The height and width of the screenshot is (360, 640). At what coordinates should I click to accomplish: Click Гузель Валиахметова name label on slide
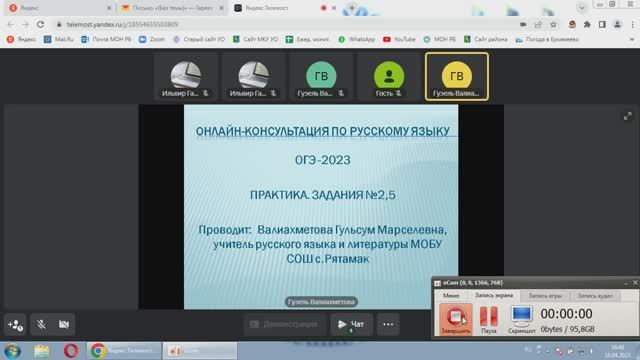(321, 302)
